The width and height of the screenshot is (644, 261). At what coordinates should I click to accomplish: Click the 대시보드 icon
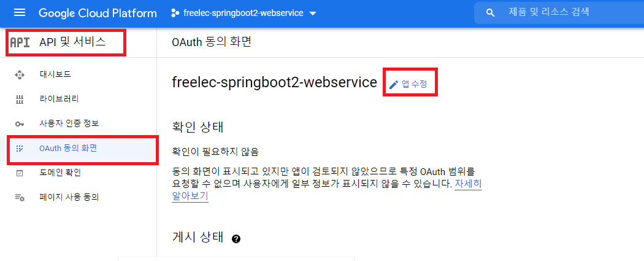19,75
